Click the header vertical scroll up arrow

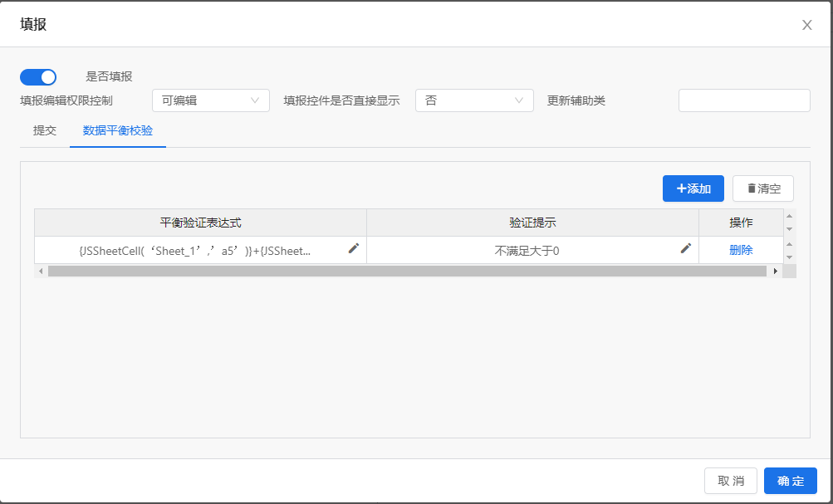(790, 216)
